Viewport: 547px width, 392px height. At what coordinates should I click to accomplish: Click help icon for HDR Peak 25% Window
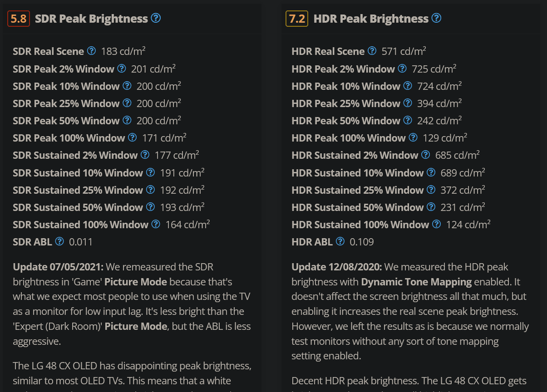[x=407, y=103]
